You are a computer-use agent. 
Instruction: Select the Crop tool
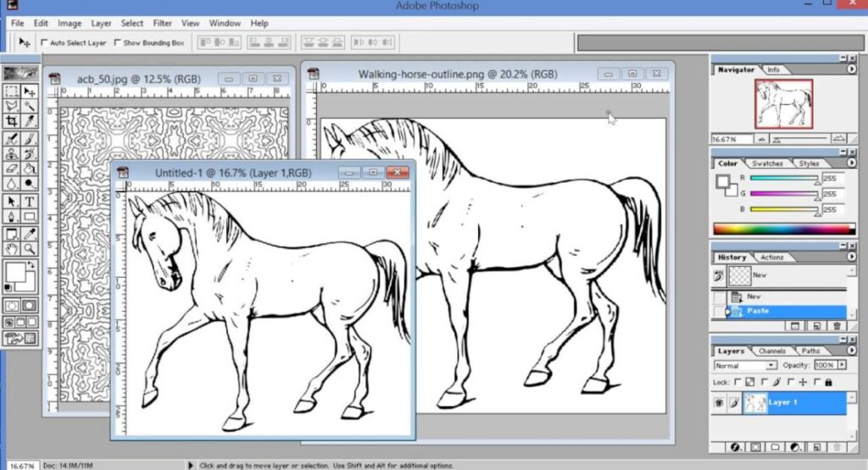tap(11, 122)
